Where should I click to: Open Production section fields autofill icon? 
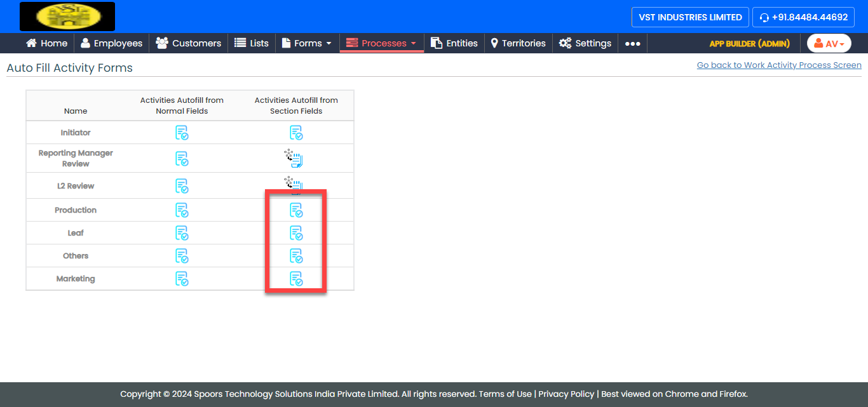point(296,210)
